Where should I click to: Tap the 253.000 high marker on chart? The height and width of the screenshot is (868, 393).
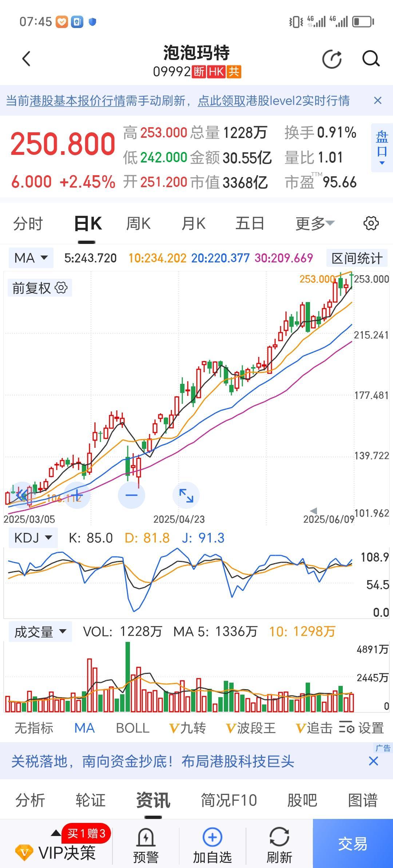[317, 279]
